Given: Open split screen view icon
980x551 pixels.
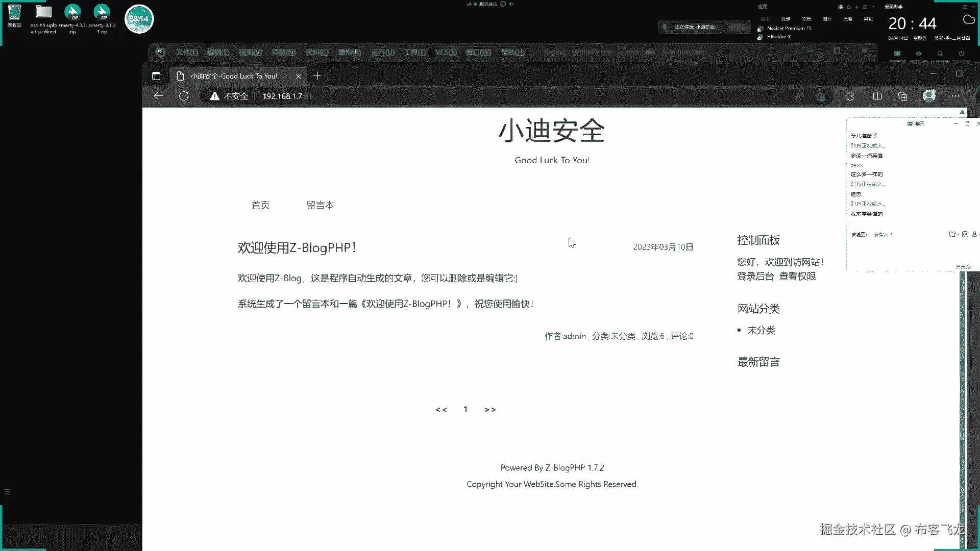Looking at the screenshot, I should coord(877,96).
